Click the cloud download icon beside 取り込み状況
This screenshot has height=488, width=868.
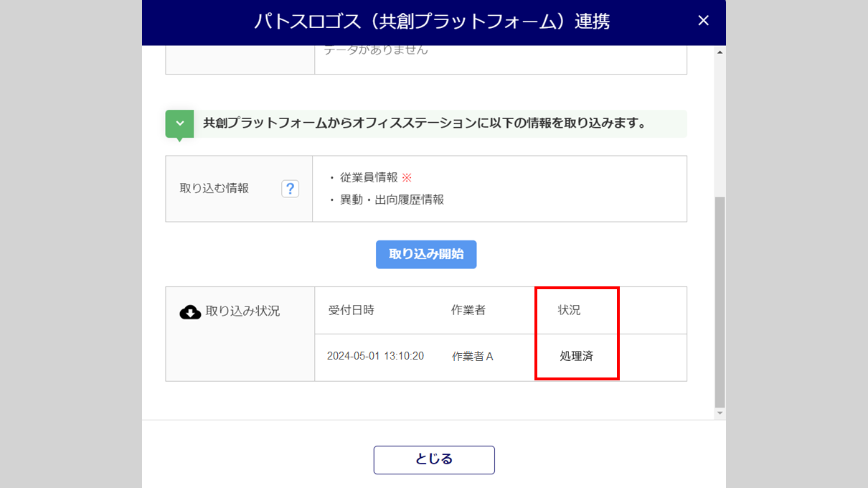[x=190, y=311]
